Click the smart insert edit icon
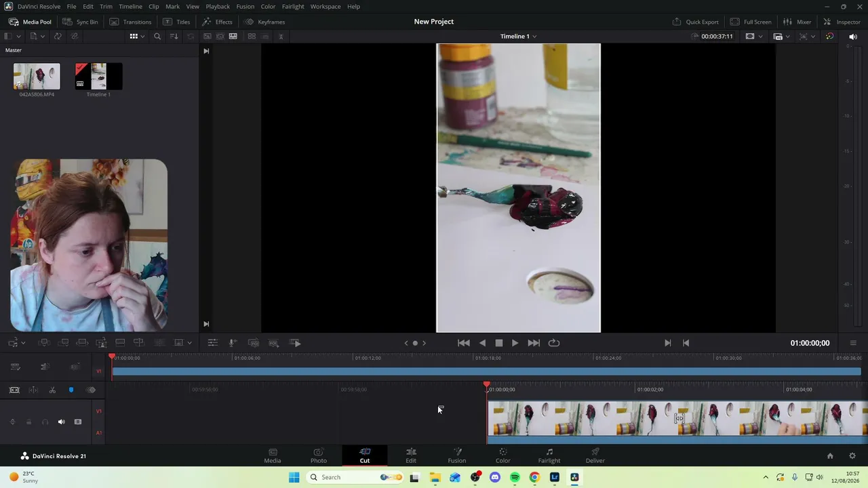Image resolution: width=868 pixels, height=488 pixels. pyautogui.click(x=44, y=343)
